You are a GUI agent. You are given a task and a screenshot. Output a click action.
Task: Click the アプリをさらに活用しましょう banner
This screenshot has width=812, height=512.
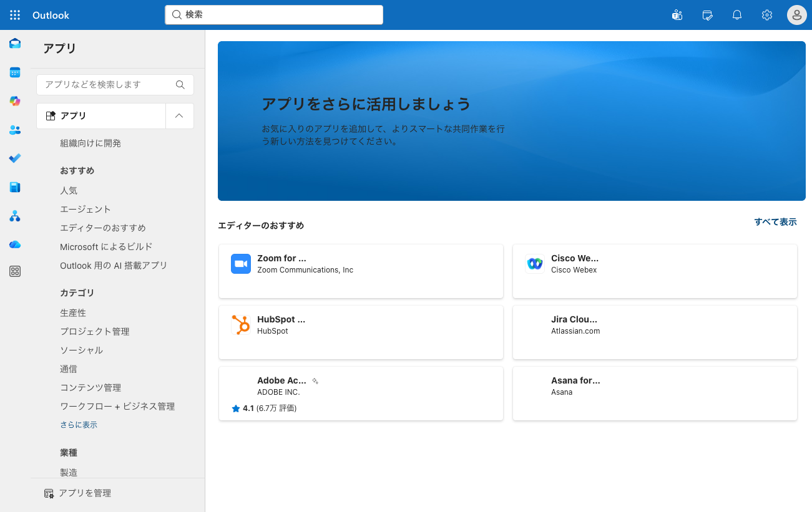(x=512, y=121)
